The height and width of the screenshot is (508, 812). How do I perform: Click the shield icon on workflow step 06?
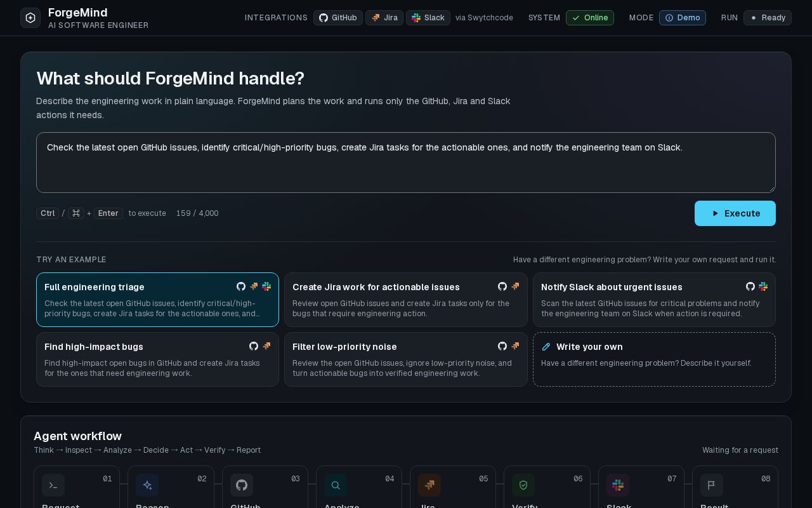pyautogui.click(x=523, y=485)
